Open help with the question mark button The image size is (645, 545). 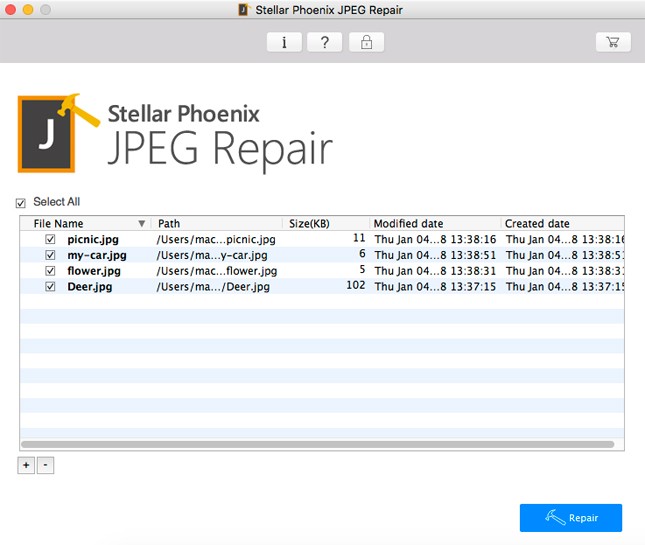point(325,42)
